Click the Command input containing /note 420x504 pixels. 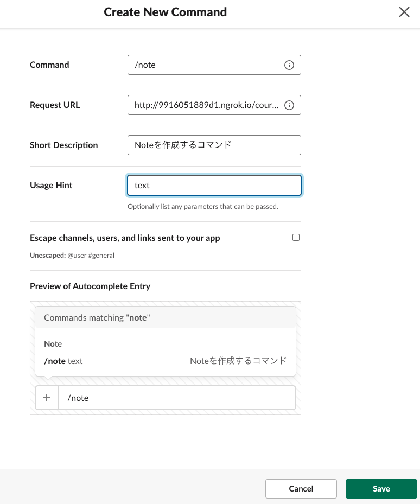pyautogui.click(x=214, y=65)
